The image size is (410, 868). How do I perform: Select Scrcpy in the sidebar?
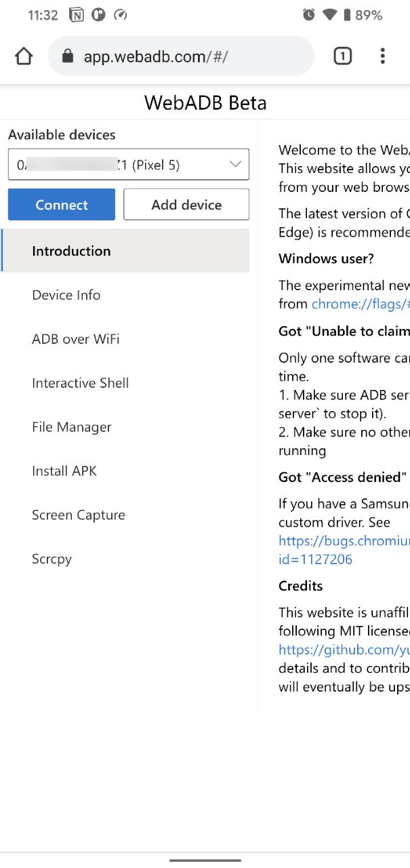tap(52, 559)
